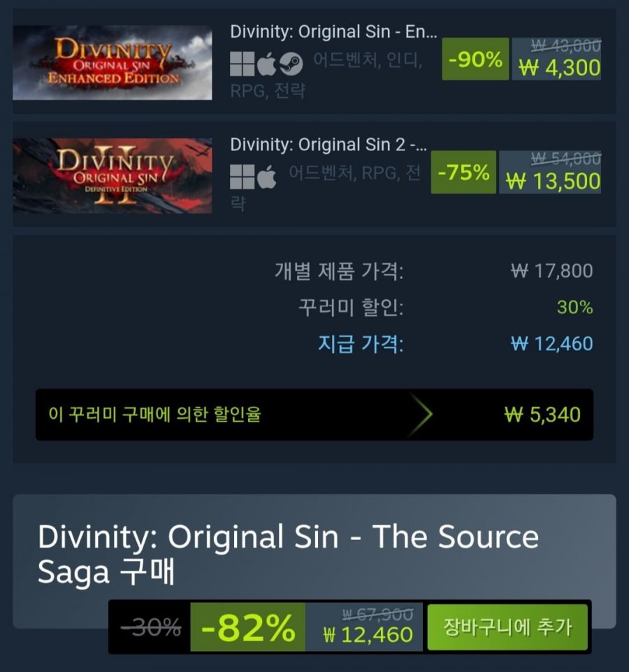The width and height of the screenshot is (629, 672).
Task: Click the ₩ 4,300 discounted price
Action: [559, 68]
